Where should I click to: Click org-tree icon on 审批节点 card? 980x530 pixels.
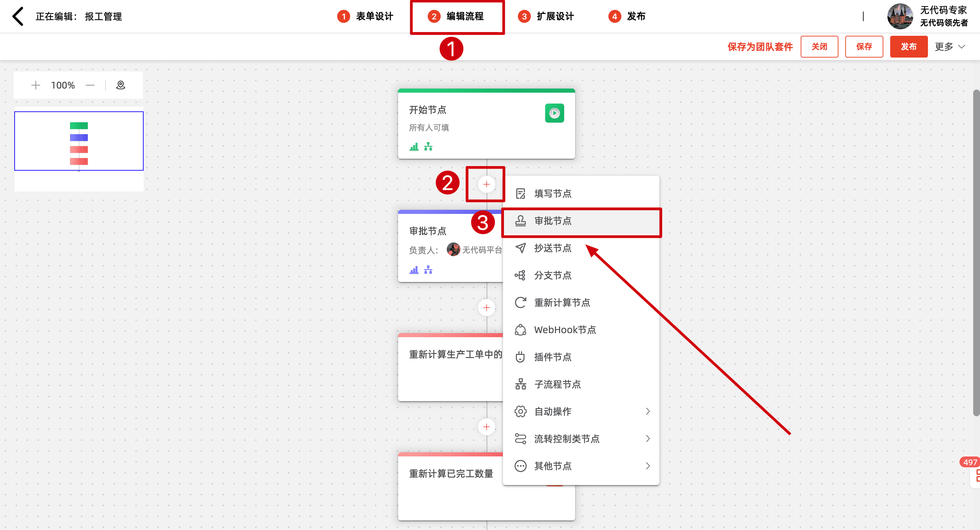[x=428, y=270]
